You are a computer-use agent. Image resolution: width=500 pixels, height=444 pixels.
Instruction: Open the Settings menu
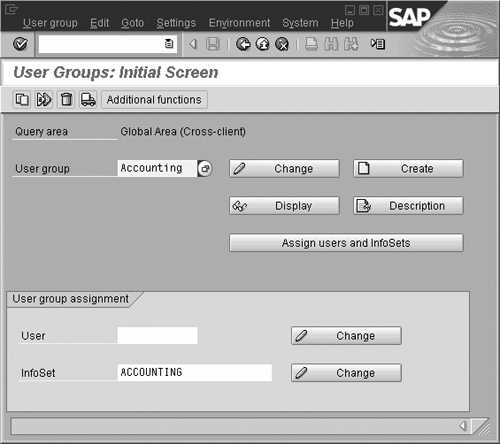pyautogui.click(x=176, y=23)
